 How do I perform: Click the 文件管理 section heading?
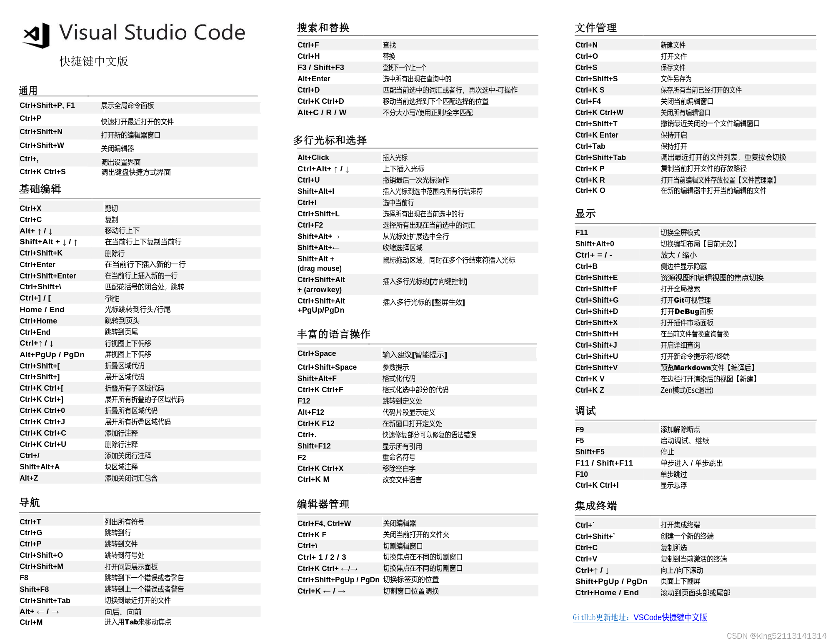pos(595,28)
